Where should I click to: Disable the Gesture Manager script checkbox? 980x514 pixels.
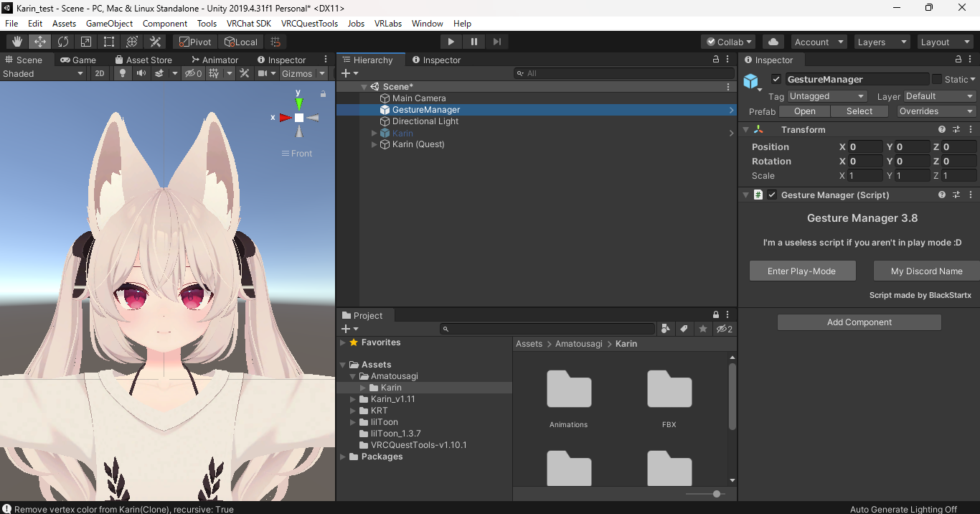click(x=772, y=195)
